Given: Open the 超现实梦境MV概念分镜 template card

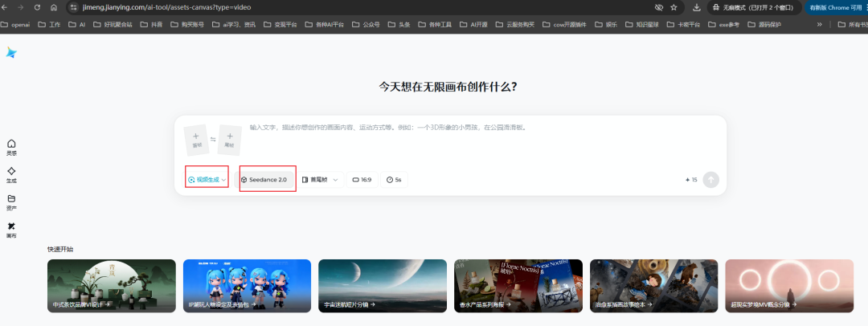Looking at the screenshot, I should pyautogui.click(x=789, y=286).
